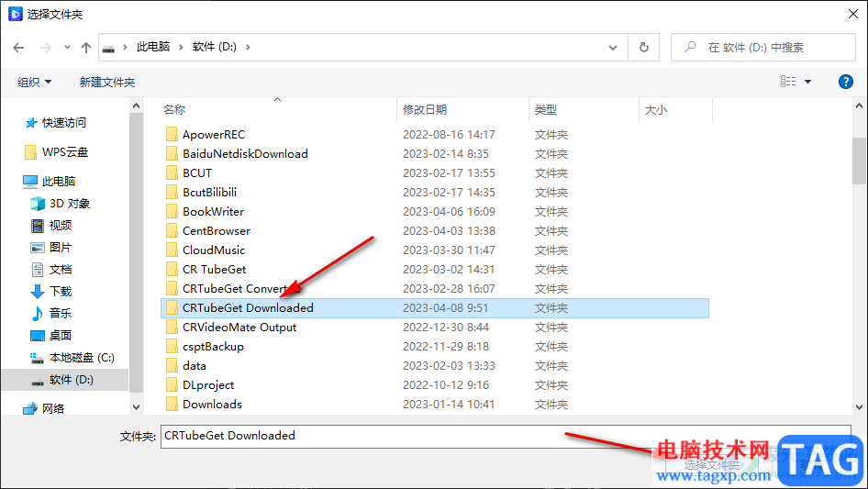Select the CRTubeGet Converted folder icon
The width and height of the screenshot is (868, 489).
(x=172, y=288)
